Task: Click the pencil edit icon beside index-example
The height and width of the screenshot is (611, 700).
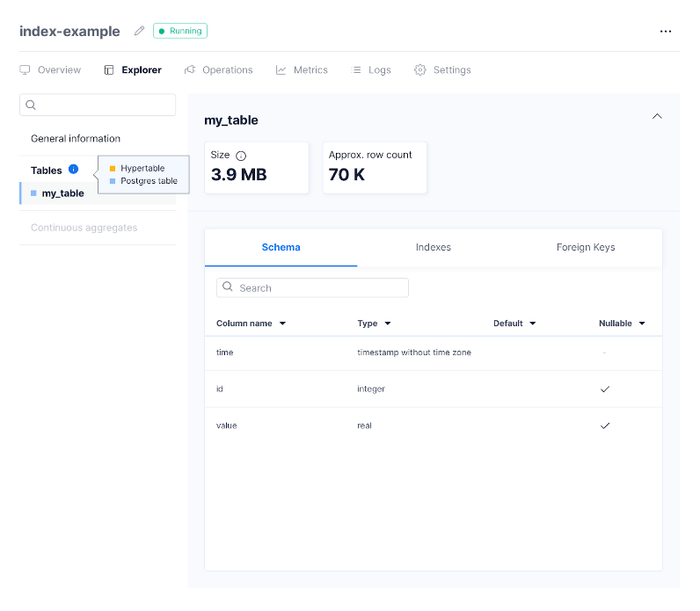Action: 139,31
